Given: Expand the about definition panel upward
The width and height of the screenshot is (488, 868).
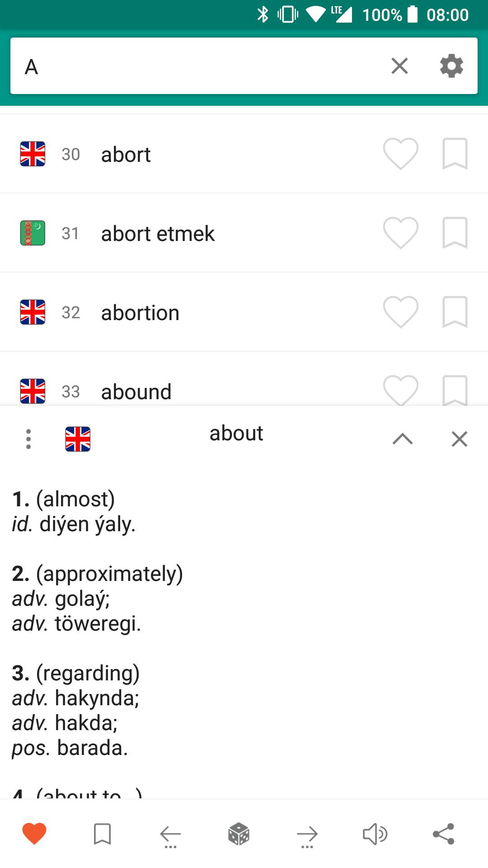Looking at the screenshot, I should click(x=403, y=439).
